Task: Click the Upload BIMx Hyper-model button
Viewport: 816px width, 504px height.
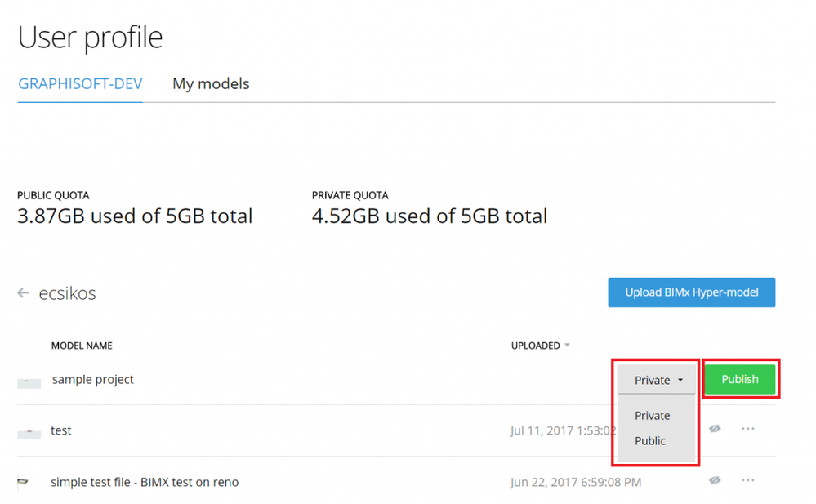Action: tap(691, 292)
